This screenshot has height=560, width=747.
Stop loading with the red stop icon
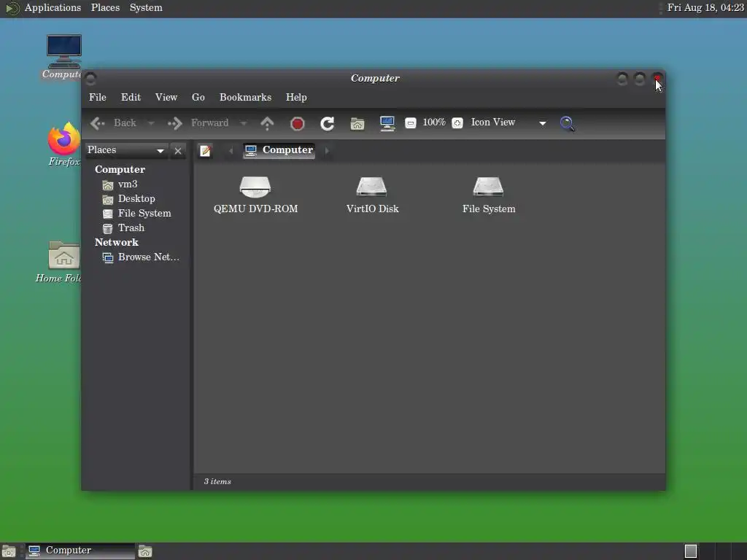point(298,123)
